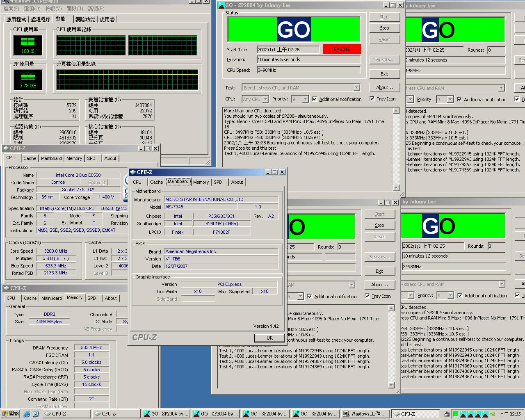Viewport: 525px width, 420px height.
Task: Click Stop in upper-left SP2004 window
Action: [384, 28]
